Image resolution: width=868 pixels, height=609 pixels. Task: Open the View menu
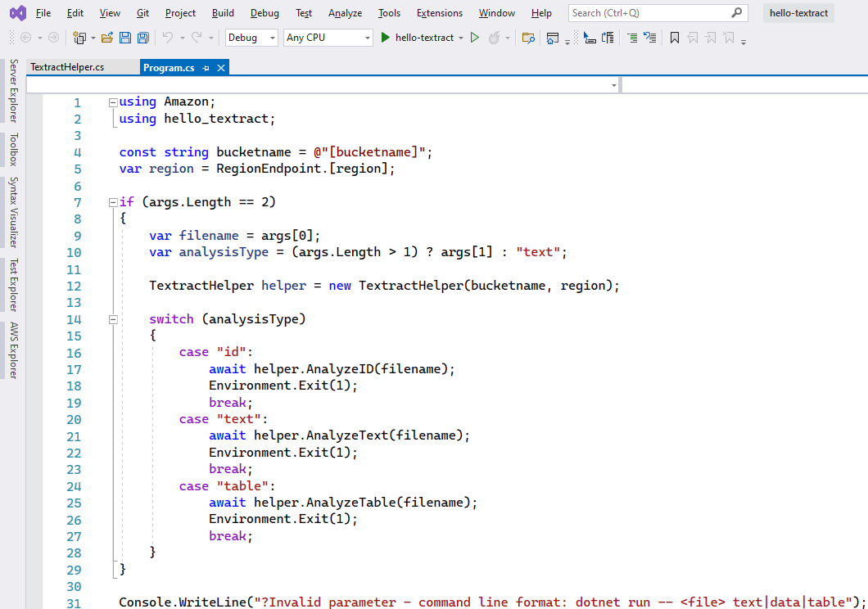click(x=110, y=13)
